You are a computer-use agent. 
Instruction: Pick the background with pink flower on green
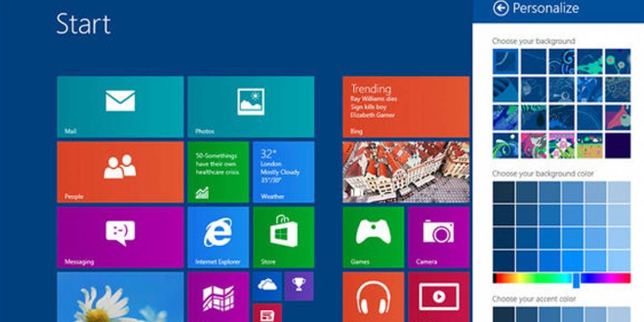[562, 145]
